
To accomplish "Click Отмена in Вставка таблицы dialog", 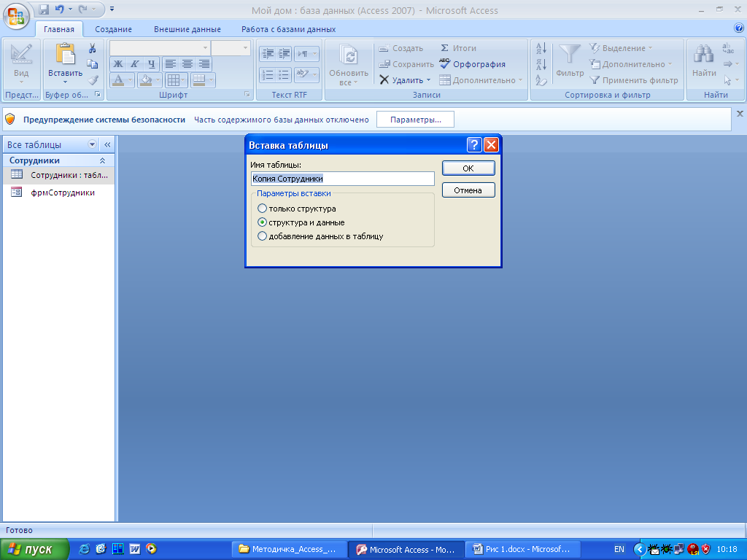I will tap(468, 190).
